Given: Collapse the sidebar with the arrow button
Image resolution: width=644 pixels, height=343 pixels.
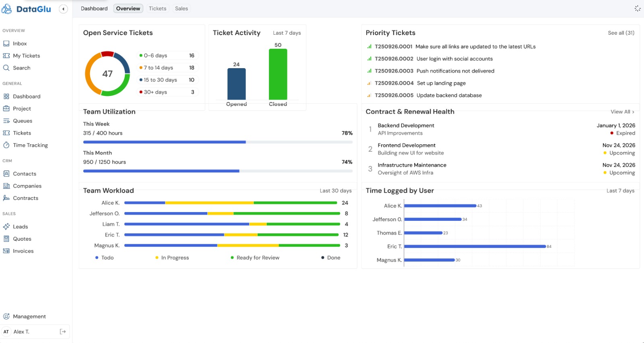Looking at the screenshot, I should click(x=63, y=9).
